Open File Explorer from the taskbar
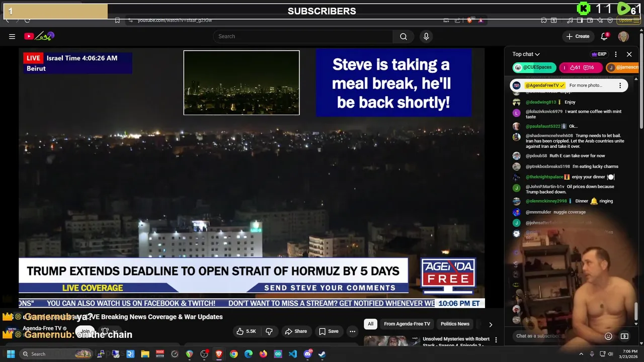Viewport: 644px width, 362px height. point(145,354)
